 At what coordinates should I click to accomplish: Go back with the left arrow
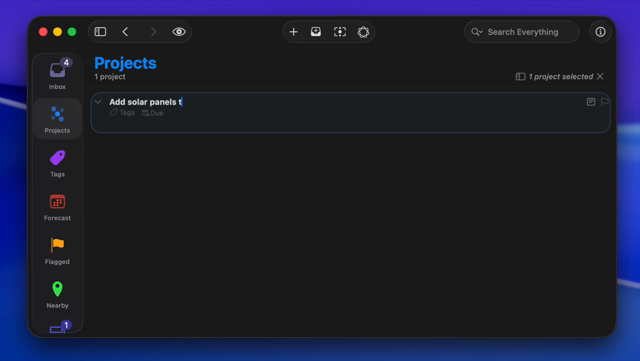[125, 32]
